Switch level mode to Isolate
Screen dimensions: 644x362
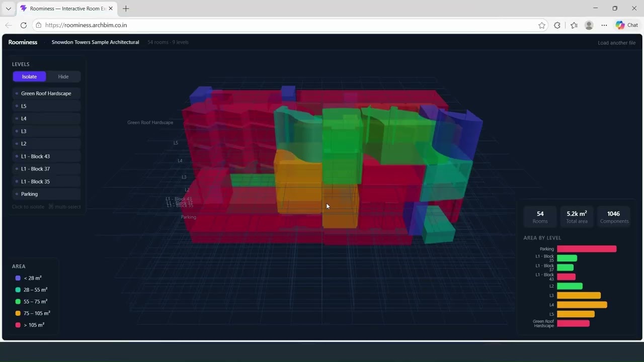pyautogui.click(x=29, y=76)
